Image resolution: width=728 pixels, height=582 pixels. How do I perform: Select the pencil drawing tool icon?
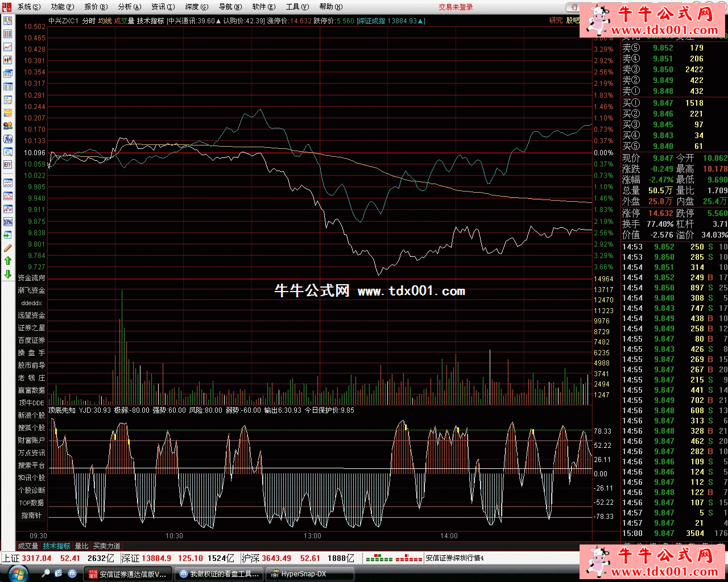8,248
